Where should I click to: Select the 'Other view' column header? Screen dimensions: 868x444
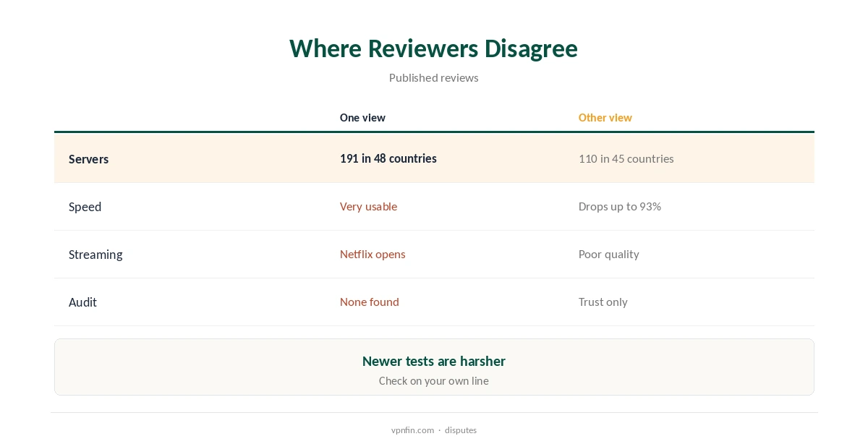[605, 117]
